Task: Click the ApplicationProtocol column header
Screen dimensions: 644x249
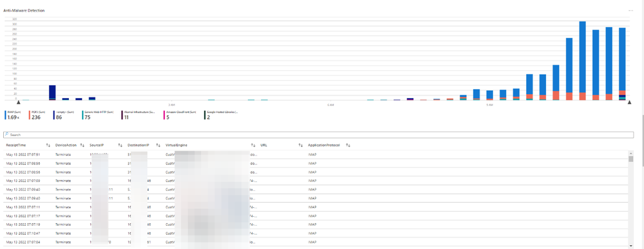Action: (324, 145)
